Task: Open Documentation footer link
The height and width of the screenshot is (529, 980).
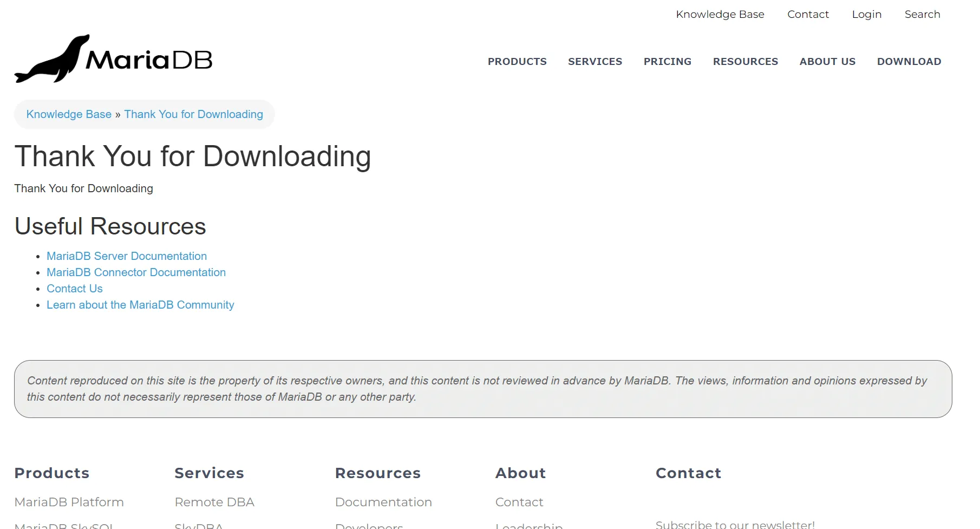Action: 383,502
